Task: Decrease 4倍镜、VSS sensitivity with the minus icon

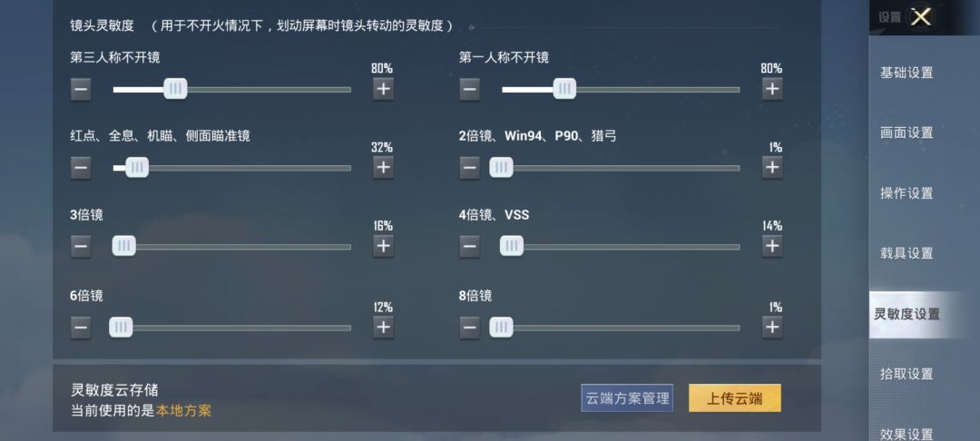Action: [x=469, y=245]
